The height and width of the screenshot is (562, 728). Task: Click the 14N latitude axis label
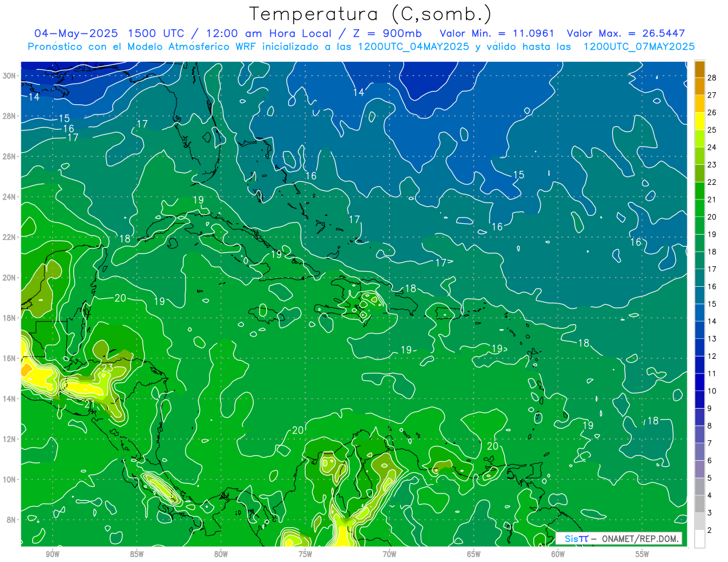point(10,398)
